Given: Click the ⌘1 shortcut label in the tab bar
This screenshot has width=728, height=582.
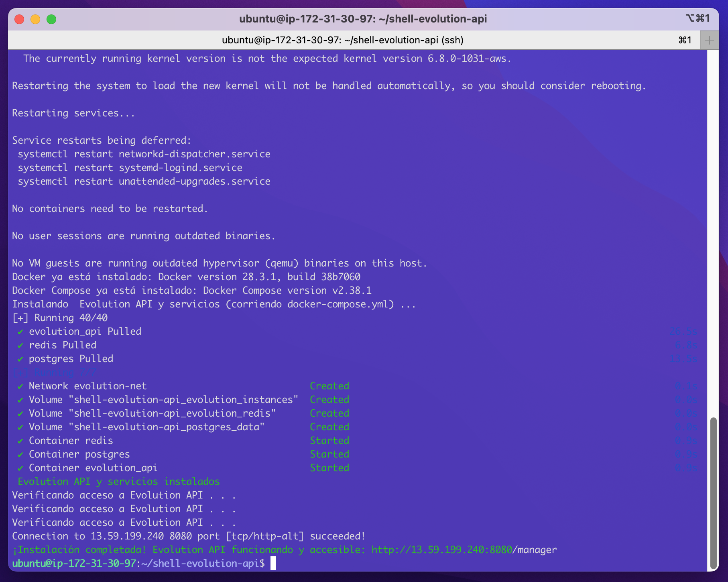Looking at the screenshot, I should (x=685, y=40).
